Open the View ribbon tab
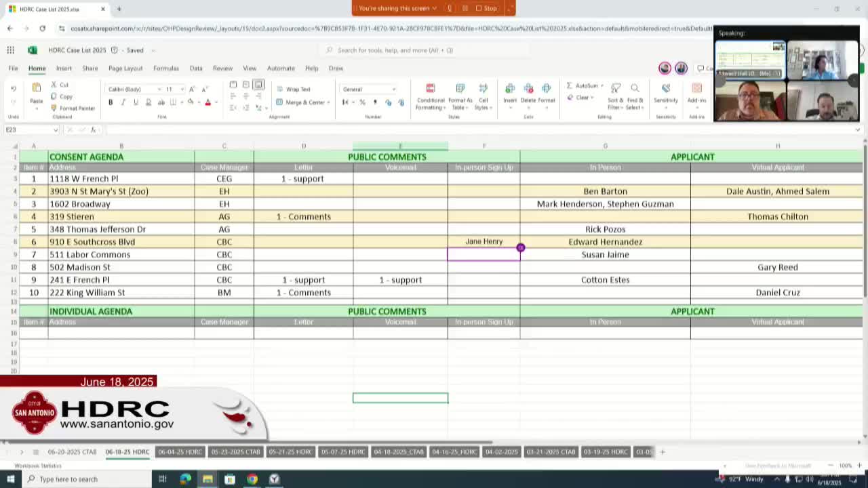Screen dimensions: 868x488 [250, 68]
